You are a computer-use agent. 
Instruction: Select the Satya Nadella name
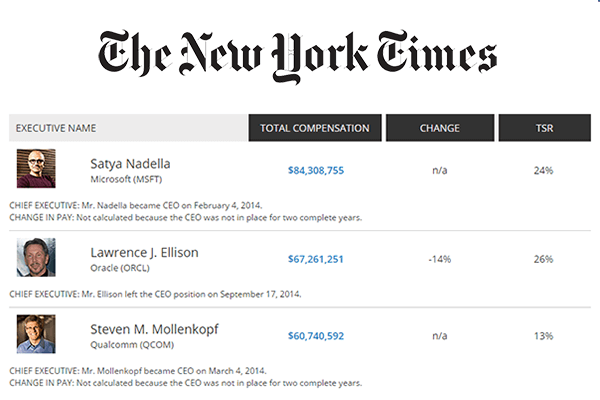click(130, 164)
